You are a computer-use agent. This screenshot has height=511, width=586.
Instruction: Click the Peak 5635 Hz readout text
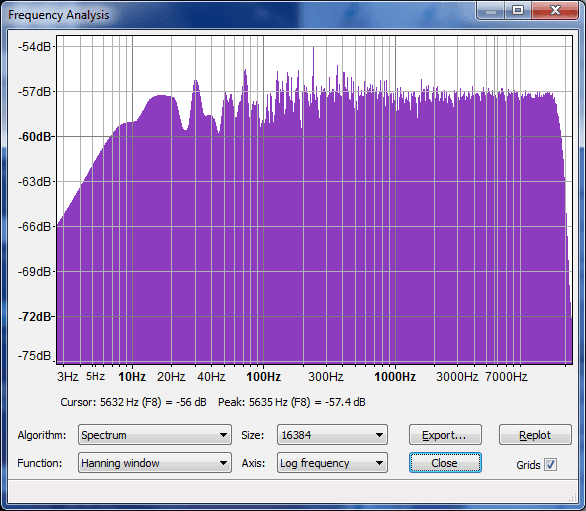[292, 402]
